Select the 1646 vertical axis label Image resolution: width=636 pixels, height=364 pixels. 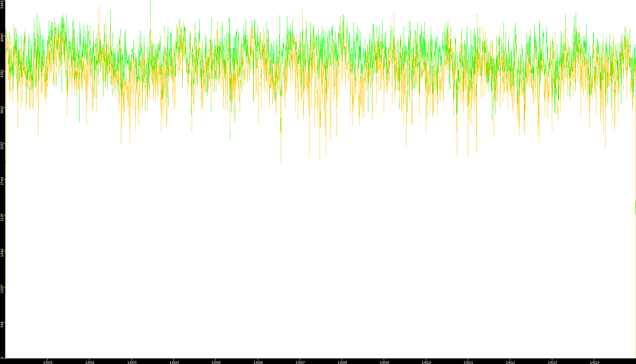coord(2,253)
